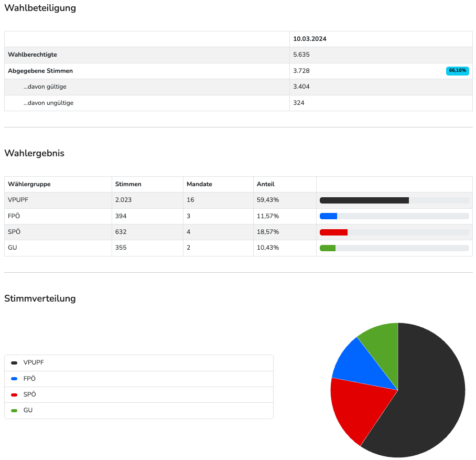Click the Wählergruppe column header
The image size is (476, 460).
coord(29,184)
